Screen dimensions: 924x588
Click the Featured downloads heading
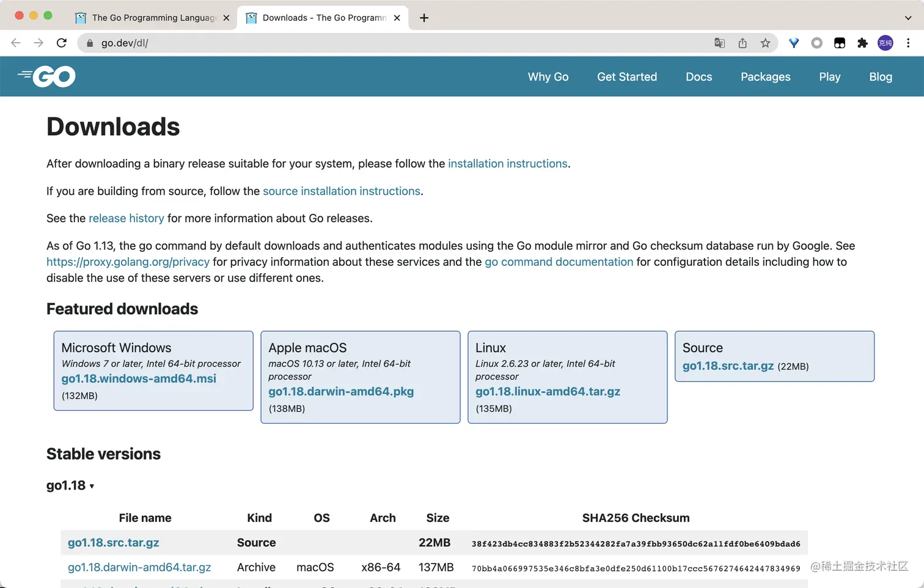point(122,309)
